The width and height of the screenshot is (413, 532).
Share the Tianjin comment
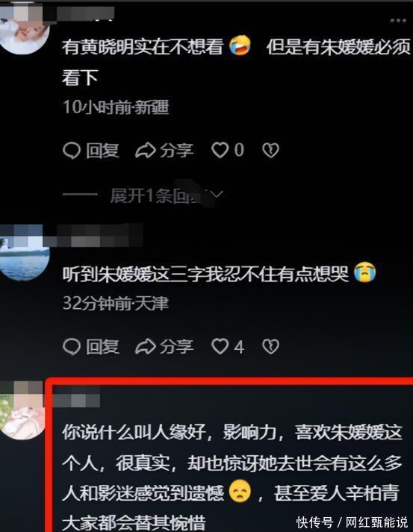164,346
